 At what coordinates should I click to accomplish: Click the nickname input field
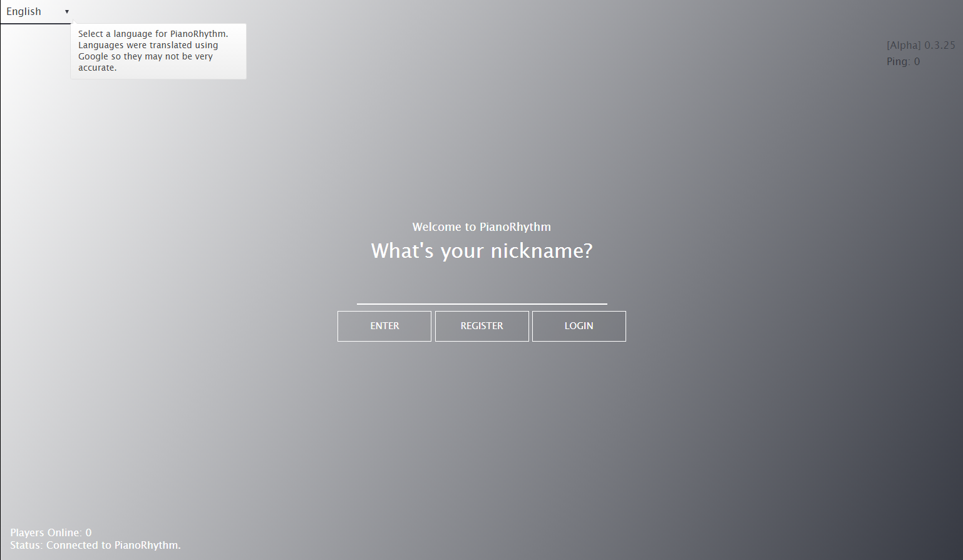coord(481,292)
